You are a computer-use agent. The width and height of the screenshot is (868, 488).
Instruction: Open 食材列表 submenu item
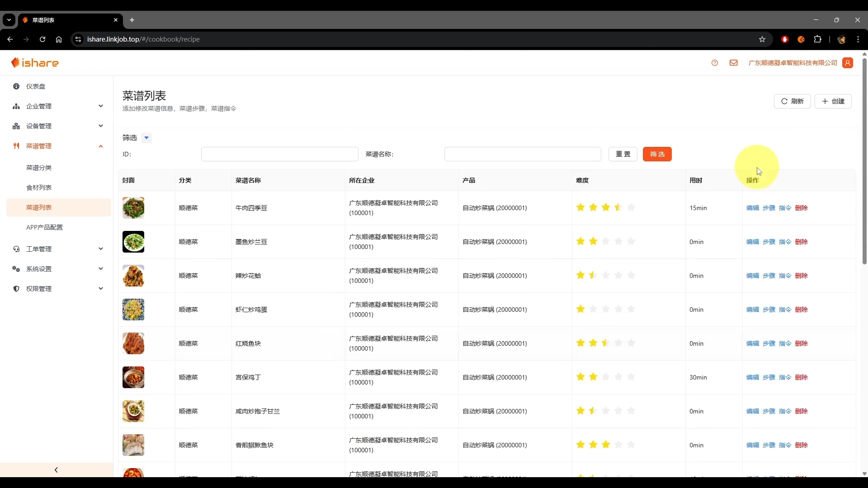(x=39, y=188)
